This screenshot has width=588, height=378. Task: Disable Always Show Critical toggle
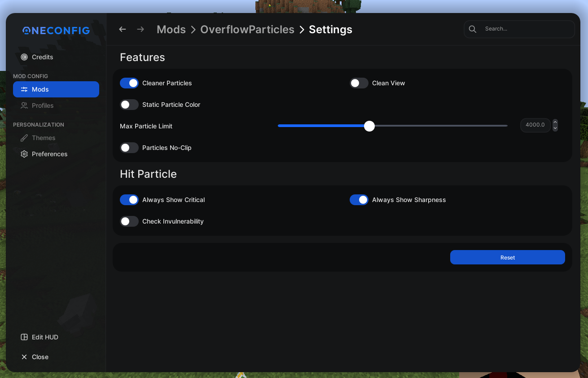pos(129,200)
